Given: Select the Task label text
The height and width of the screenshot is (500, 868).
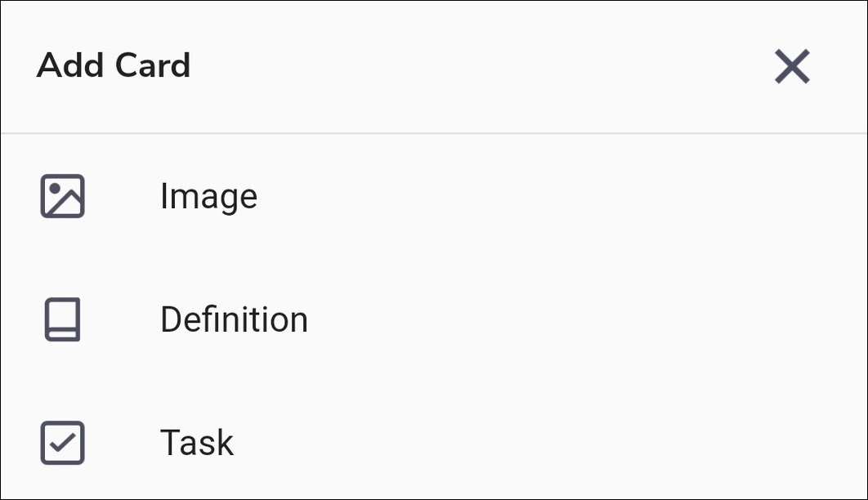Looking at the screenshot, I should [x=197, y=443].
